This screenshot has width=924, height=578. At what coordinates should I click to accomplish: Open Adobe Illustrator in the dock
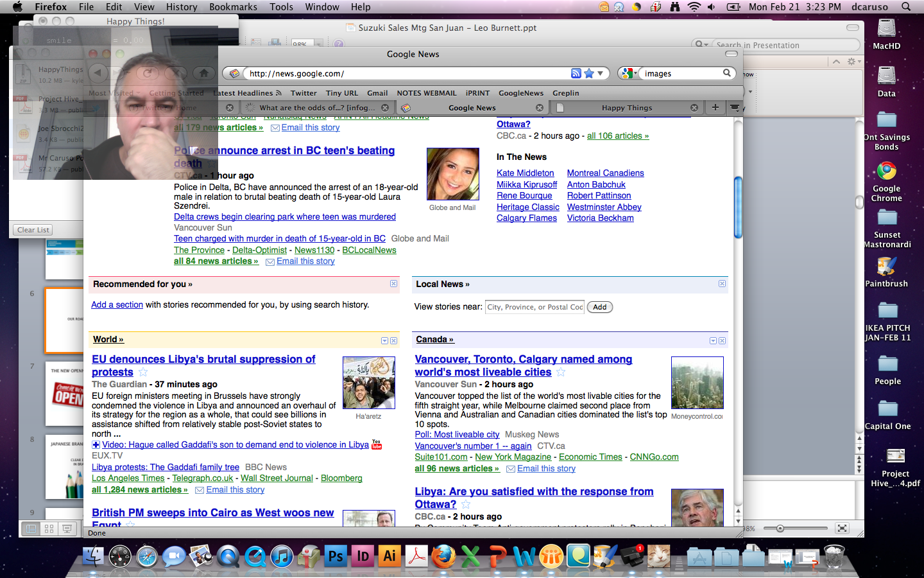pos(389,556)
